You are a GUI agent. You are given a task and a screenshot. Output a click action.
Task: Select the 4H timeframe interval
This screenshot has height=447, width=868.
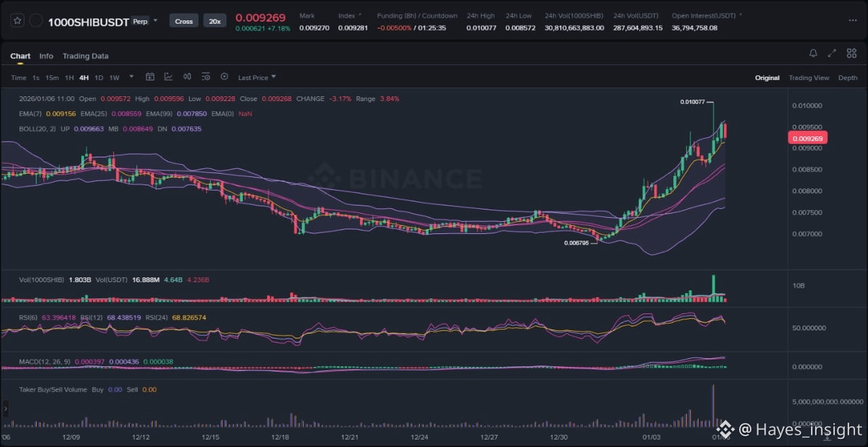(84, 78)
